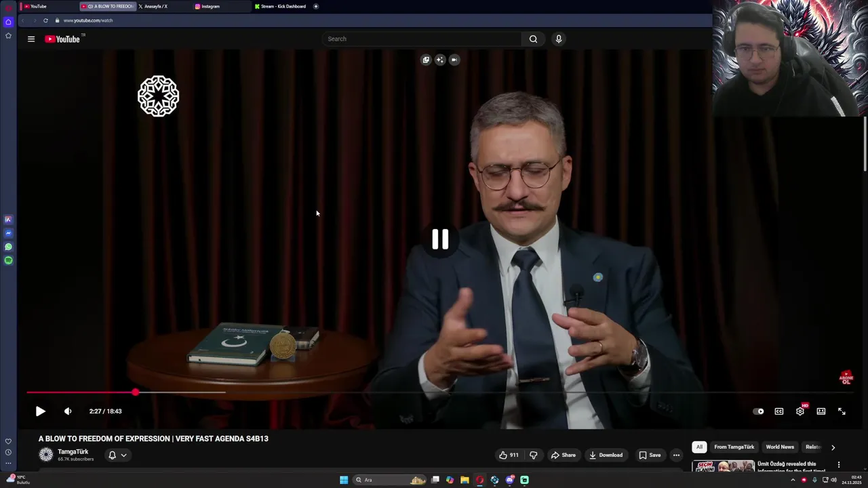
Task: Click the taskbar Ara search box
Action: coord(390,480)
